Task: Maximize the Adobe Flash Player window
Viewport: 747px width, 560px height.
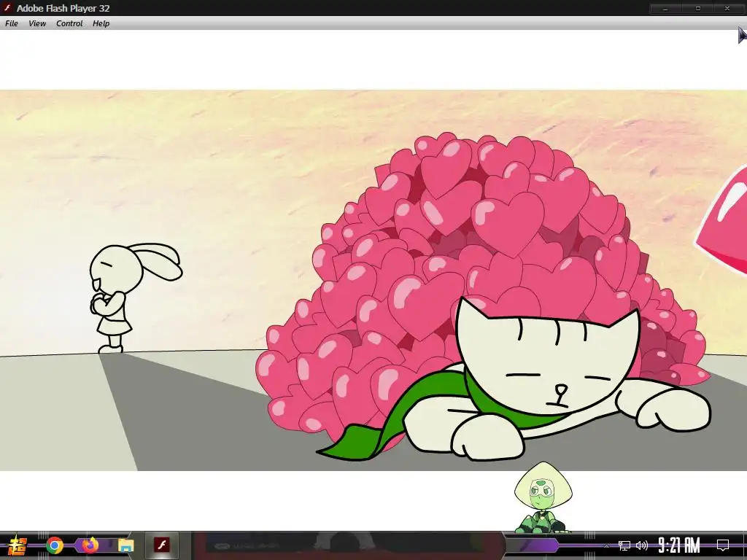Action: [698, 8]
